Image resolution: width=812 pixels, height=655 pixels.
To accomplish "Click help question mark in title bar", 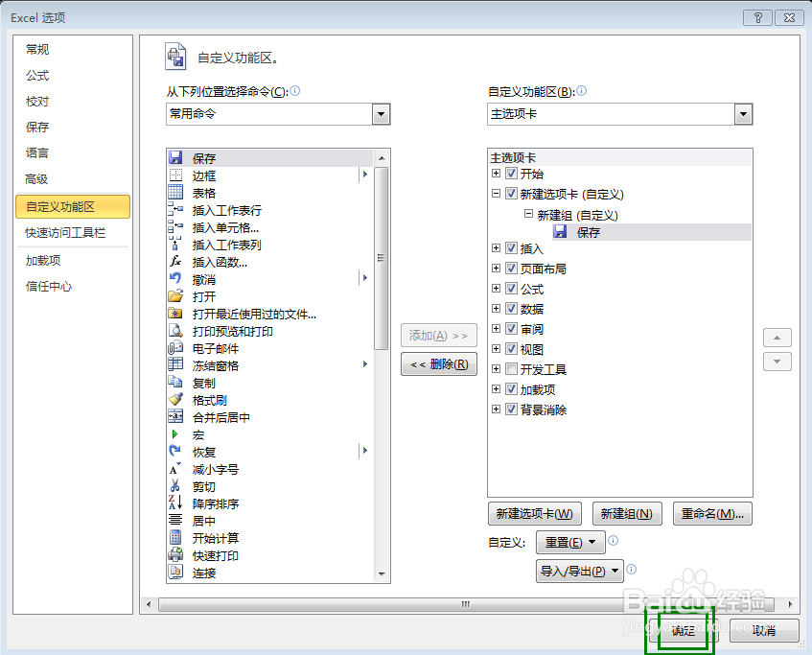I will tap(757, 17).
